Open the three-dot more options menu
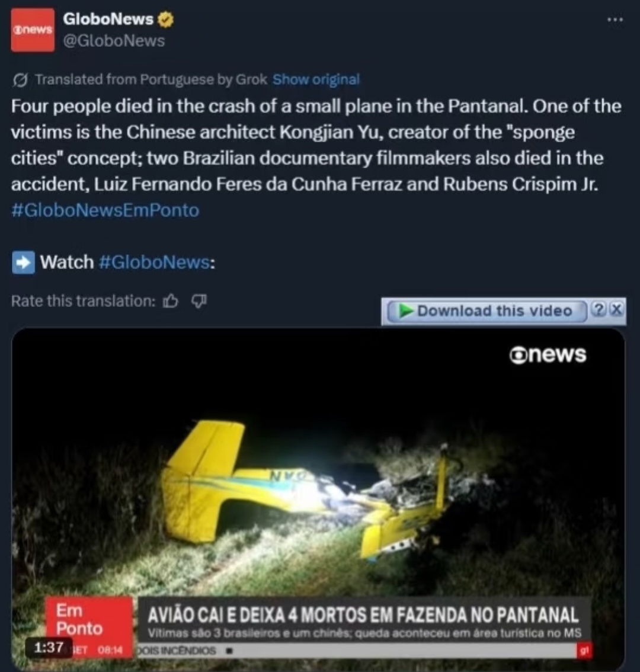Screen dimensions: 640x672 tap(615, 20)
